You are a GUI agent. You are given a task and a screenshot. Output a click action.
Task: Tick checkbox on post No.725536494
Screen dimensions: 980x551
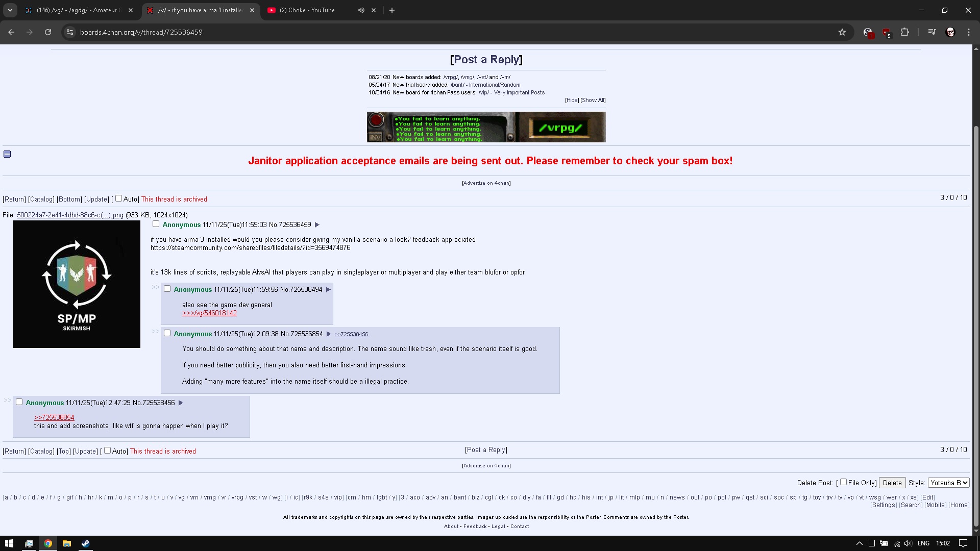coord(167,289)
